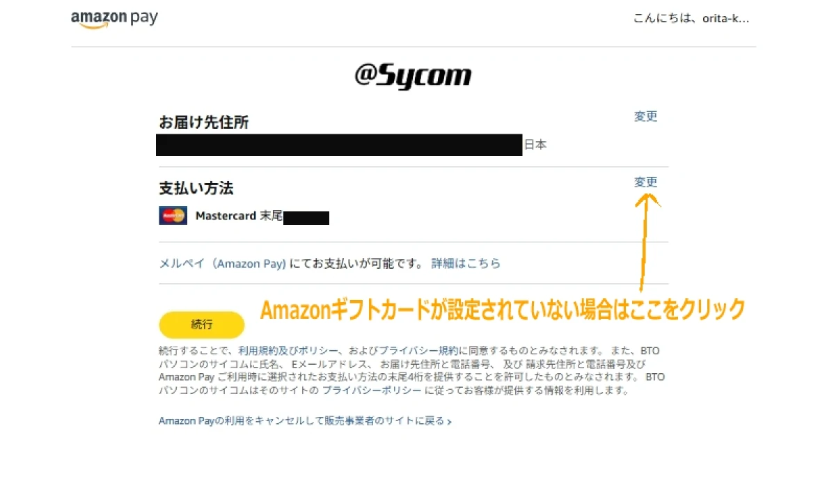Click the chevron after the cancel link
Image resolution: width=818 pixels, height=504 pixels.
(x=449, y=422)
